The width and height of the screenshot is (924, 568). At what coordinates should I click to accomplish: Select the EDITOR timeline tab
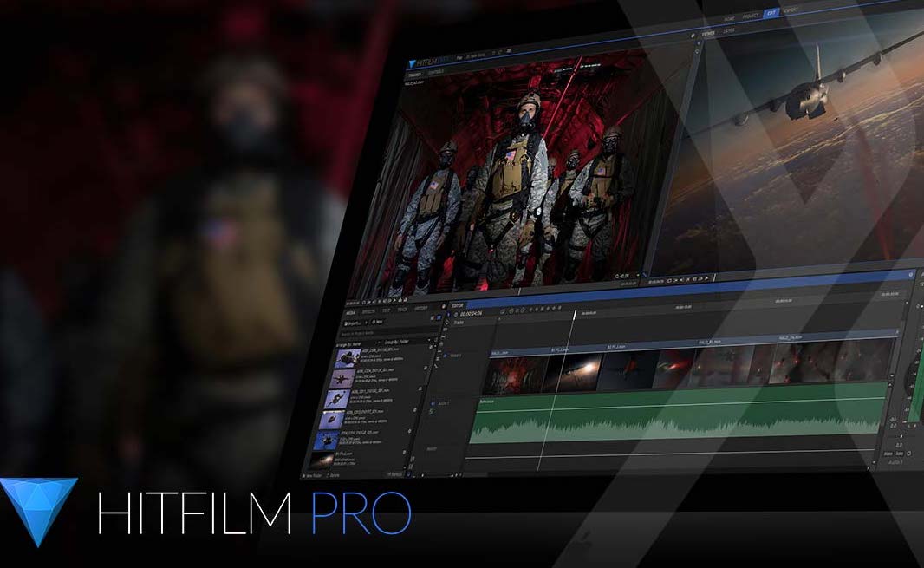pos(458,305)
